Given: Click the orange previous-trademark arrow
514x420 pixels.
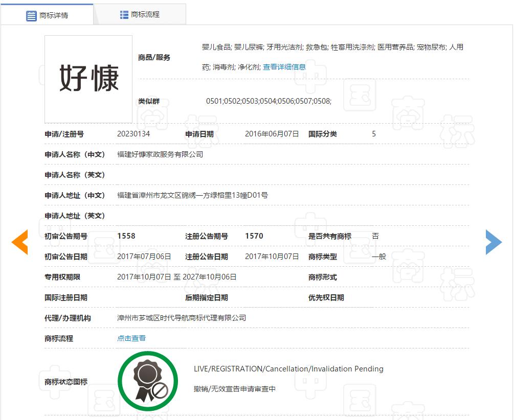Looking at the screenshot, I should click(20, 242).
